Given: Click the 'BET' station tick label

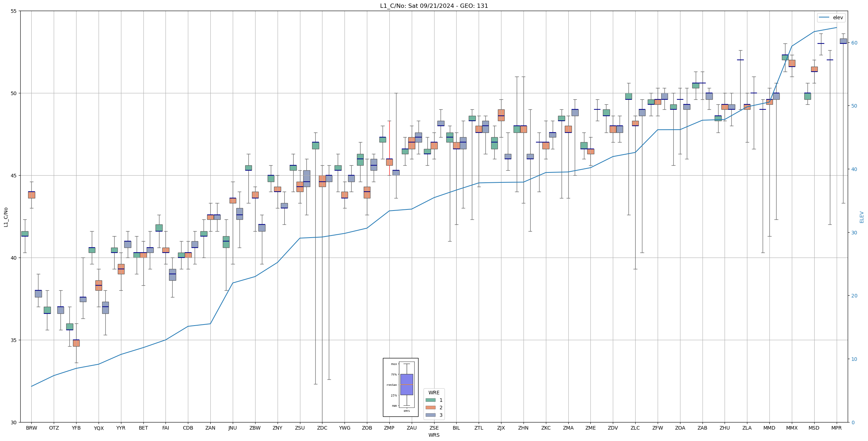Looking at the screenshot, I should [143, 428].
